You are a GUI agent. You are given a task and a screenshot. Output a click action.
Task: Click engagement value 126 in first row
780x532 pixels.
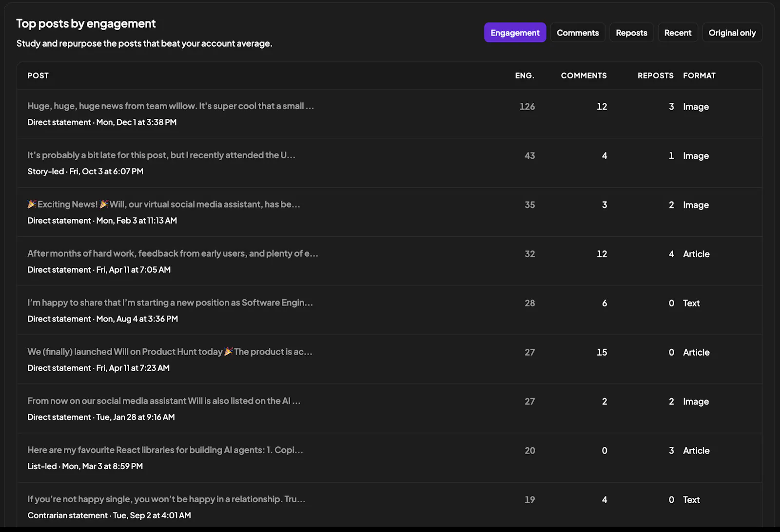pos(527,107)
